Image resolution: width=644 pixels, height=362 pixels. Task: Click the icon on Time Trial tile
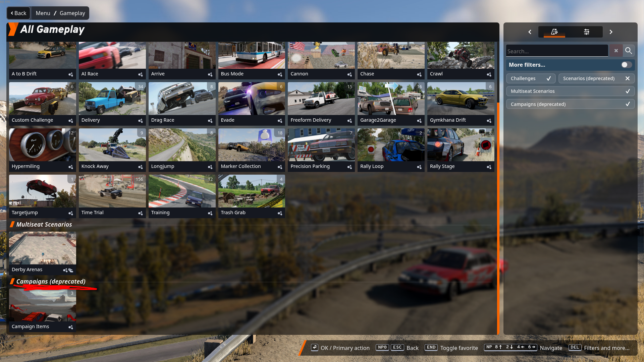[x=141, y=213]
